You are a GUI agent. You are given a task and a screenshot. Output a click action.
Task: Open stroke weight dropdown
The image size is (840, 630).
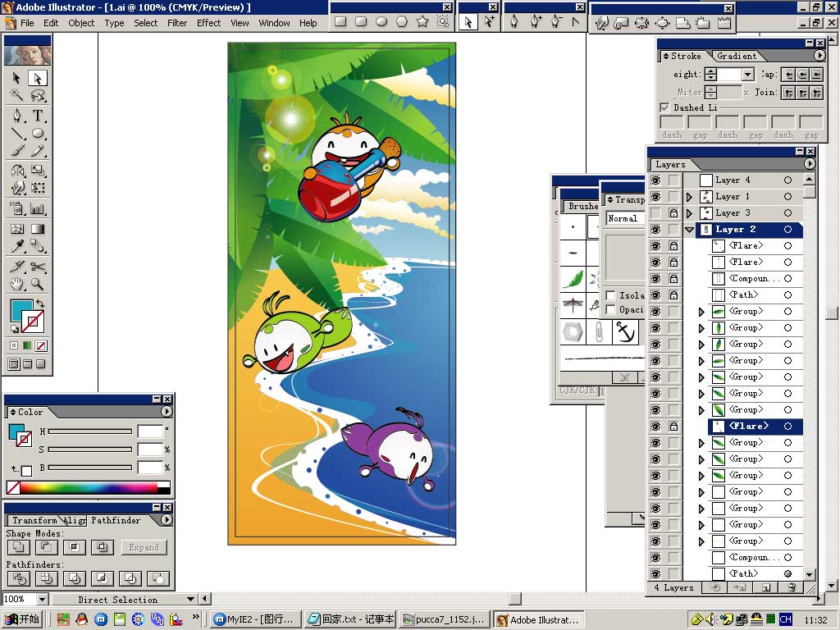[x=748, y=75]
